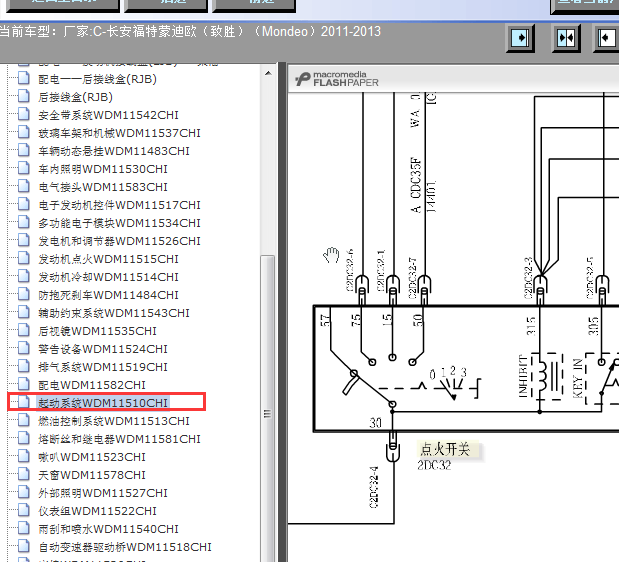Select 电气接头WDM11583CHI entry

pyautogui.click(x=103, y=187)
